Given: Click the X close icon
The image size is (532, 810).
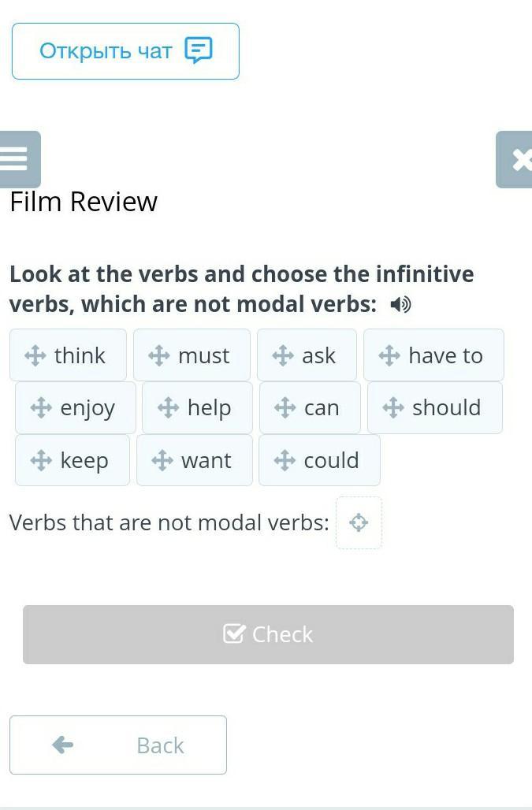Looking at the screenshot, I should (519, 160).
